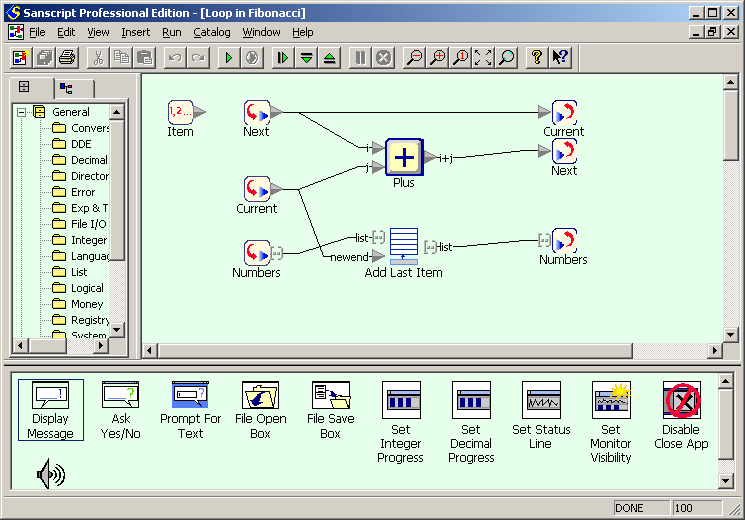
Task: Click the print toolbar icon
Action: (x=67, y=58)
